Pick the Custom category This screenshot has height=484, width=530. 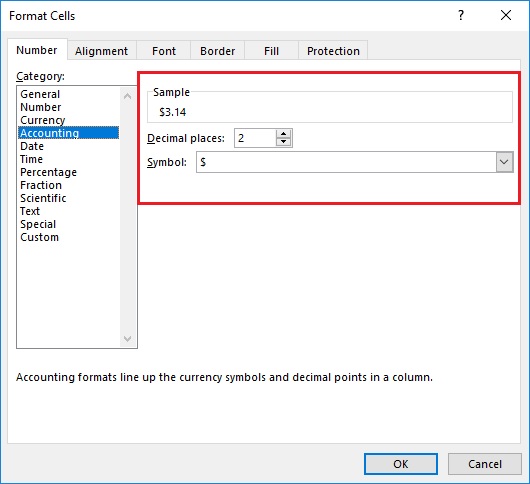39,237
